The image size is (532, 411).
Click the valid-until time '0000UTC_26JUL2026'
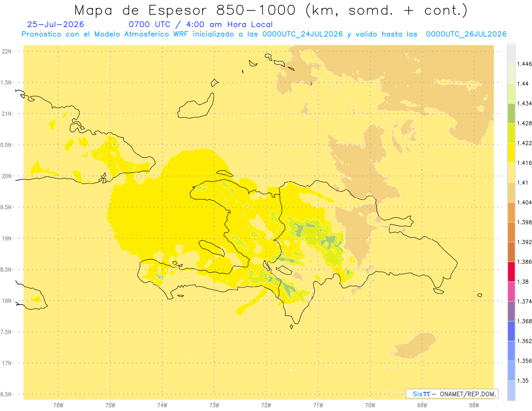(x=466, y=34)
